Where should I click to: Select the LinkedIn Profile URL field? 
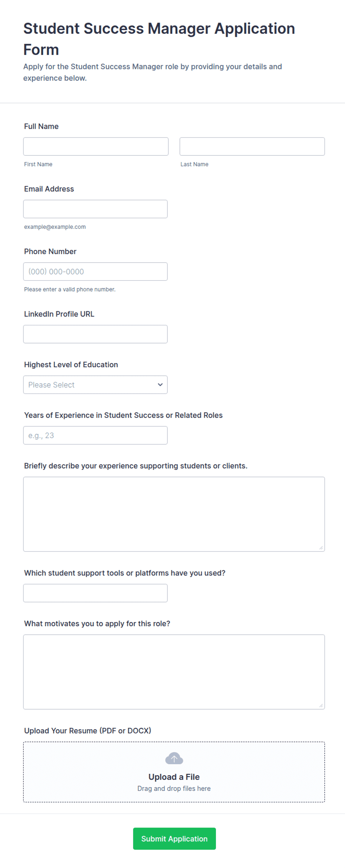[x=95, y=334]
